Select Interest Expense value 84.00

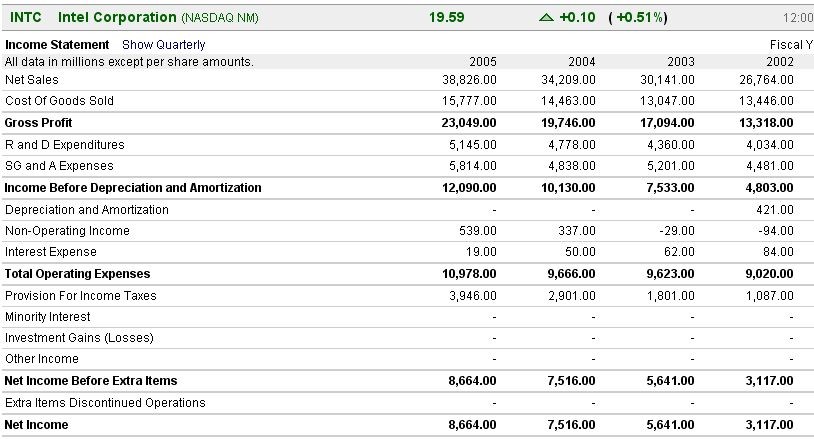[x=778, y=252]
